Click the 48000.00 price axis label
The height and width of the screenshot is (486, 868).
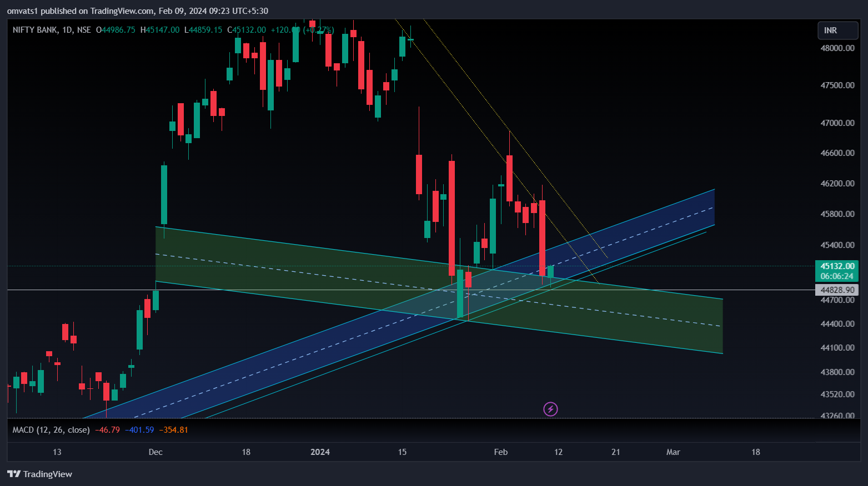837,48
